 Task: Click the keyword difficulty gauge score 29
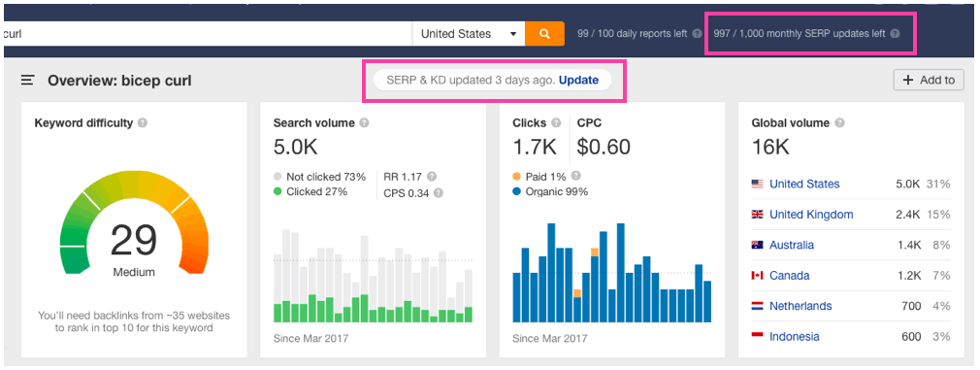134,241
